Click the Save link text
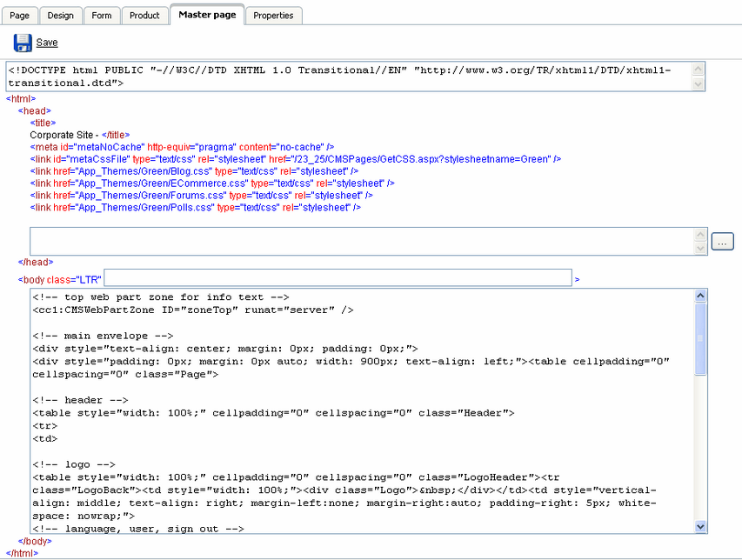This screenshot has width=742, height=560. pos(47,43)
